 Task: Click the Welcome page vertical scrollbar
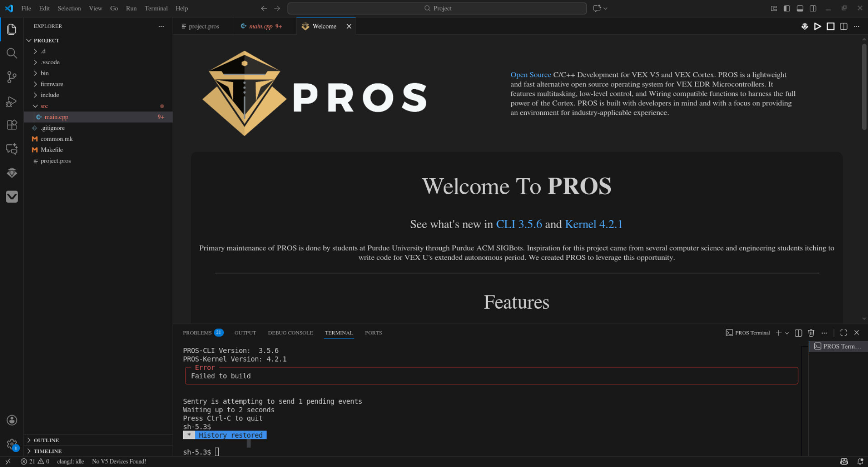[x=864, y=86]
